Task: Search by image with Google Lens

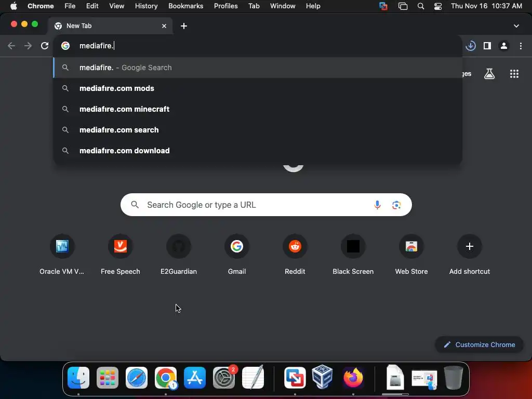Action: point(396,205)
